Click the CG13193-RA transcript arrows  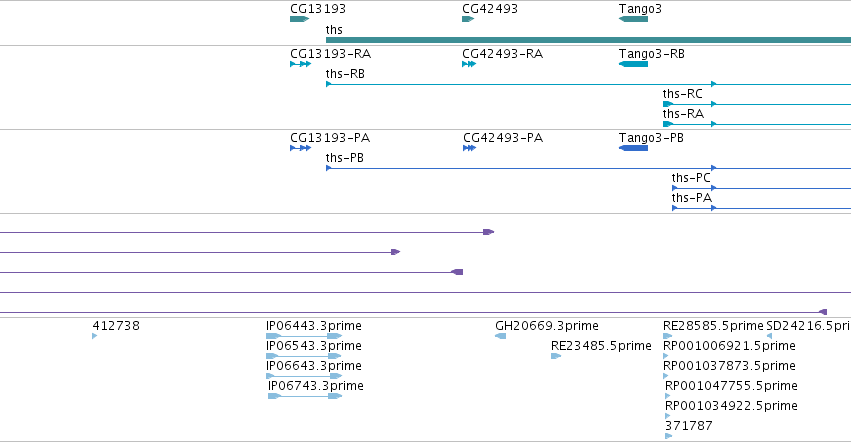[300, 64]
